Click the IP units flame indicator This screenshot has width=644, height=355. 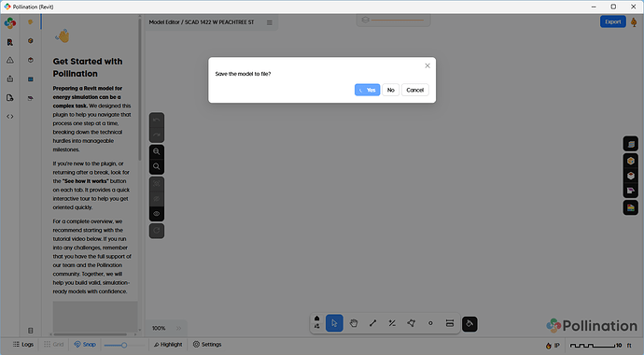pyautogui.click(x=553, y=346)
